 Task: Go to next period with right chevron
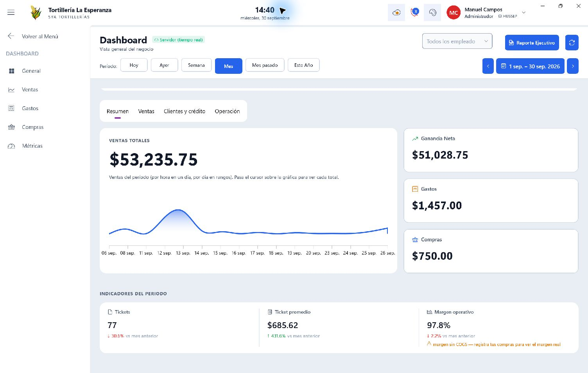point(573,66)
